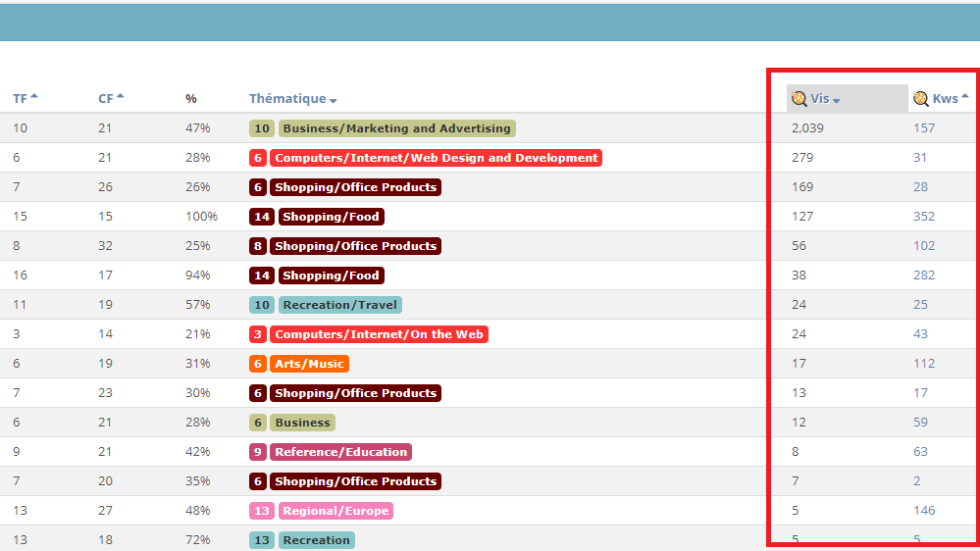Open the 31 keywords link
This screenshot has width=980, height=551.
click(920, 158)
